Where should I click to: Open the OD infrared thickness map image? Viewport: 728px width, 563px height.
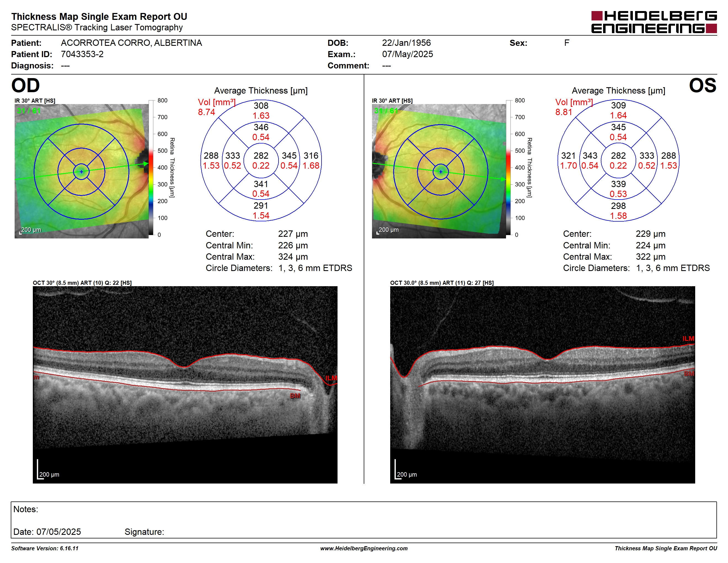[x=82, y=171]
